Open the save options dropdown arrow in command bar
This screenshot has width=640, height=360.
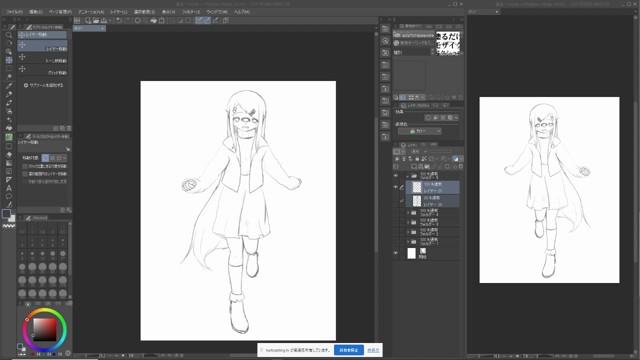(x=110, y=20)
